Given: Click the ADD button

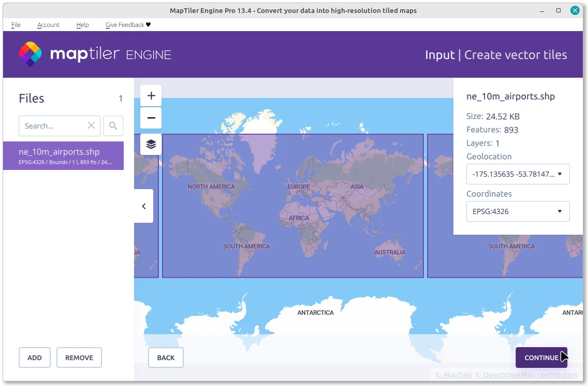Looking at the screenshot, I should click(x=35, y=358).
